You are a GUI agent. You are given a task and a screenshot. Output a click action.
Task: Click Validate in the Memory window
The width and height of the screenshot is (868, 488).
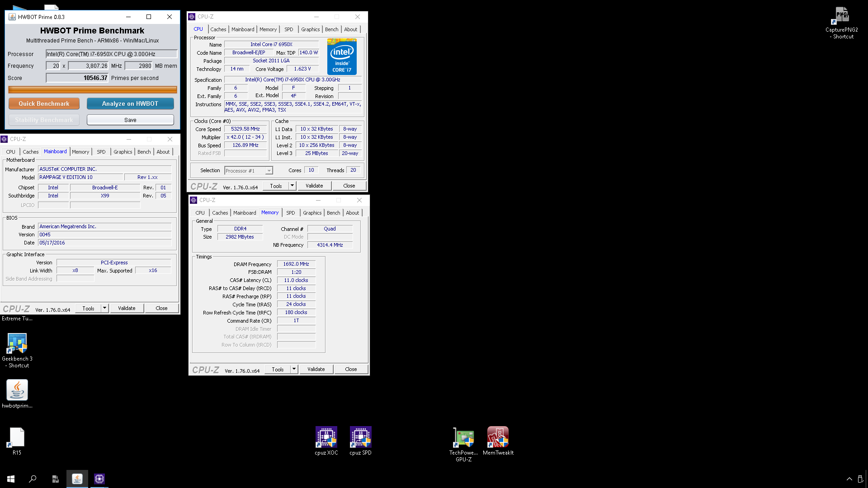[x=316, y=369]
